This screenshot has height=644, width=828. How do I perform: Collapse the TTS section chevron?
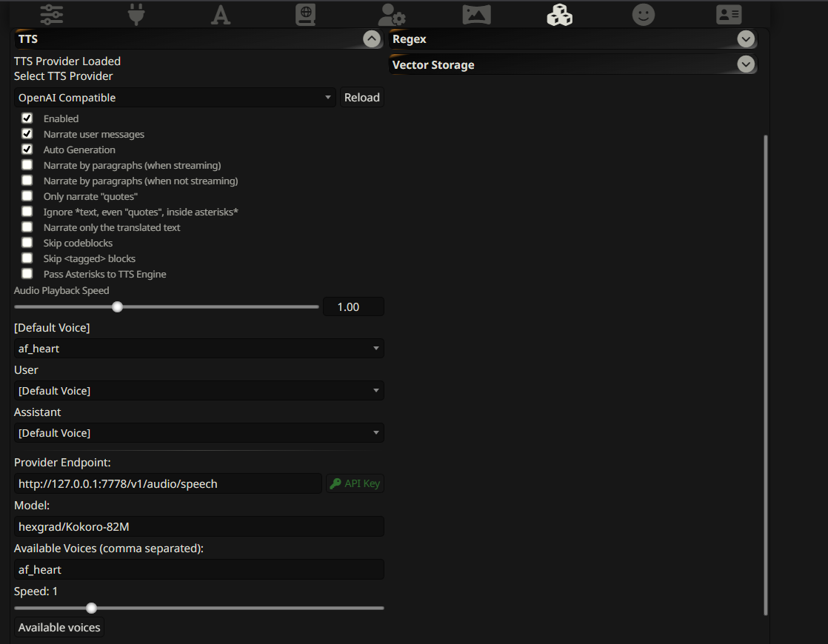pos(372,39)
